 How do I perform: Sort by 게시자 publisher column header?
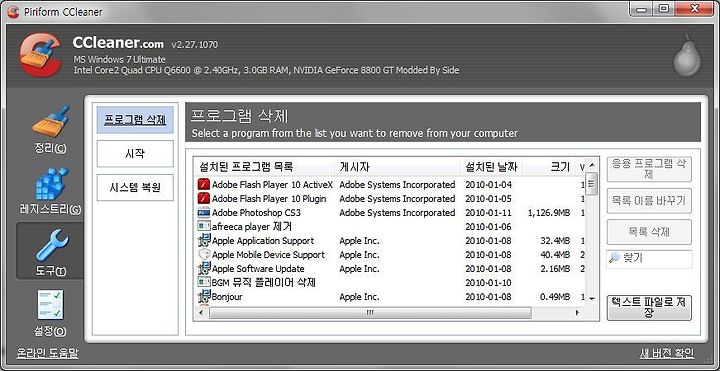pos(398,167)
